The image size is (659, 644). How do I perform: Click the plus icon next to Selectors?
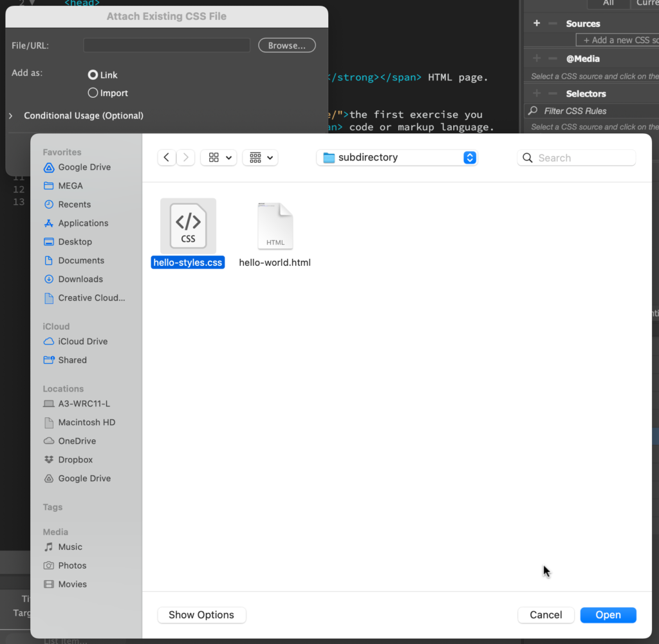point(537,93)
